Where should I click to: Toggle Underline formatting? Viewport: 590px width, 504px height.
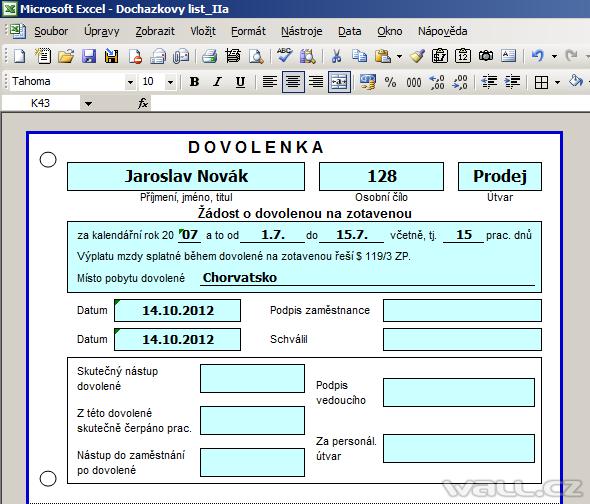(x=240, y=82)
